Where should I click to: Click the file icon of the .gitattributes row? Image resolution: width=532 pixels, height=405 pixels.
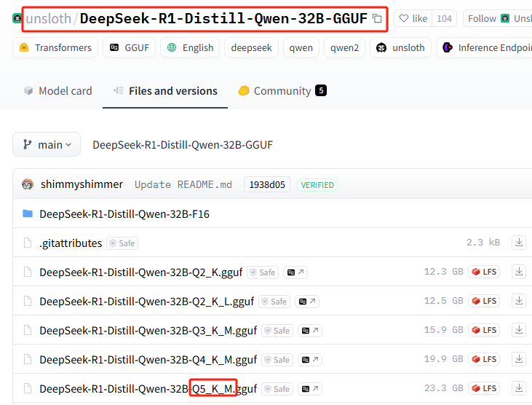pyautogui.click(x=28, y=243)
